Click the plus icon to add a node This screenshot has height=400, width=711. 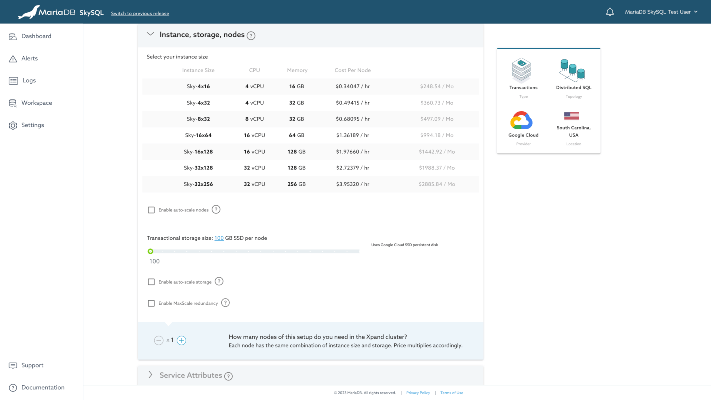182,340
